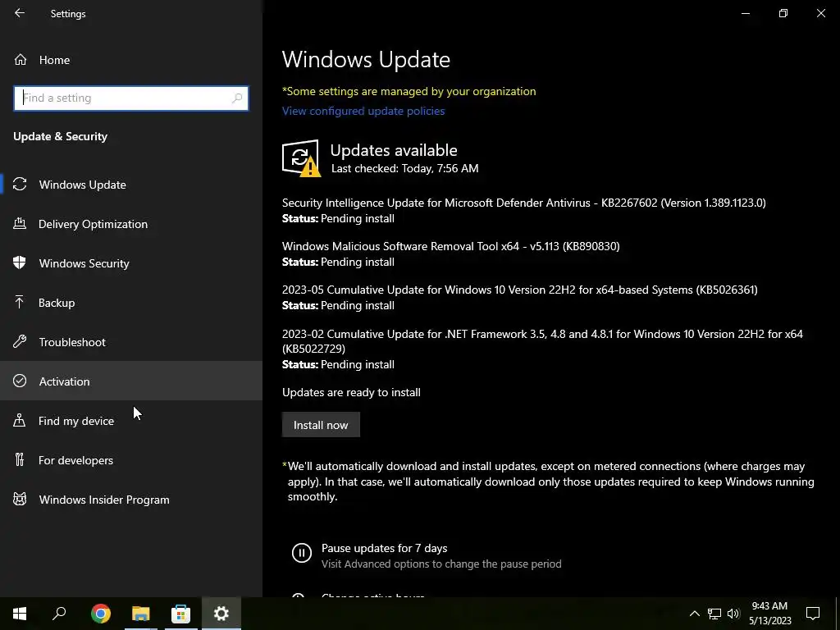The image size is (840, 630).
Task: Select Windows Update in the sidebar
Action: tap(131, 185)
